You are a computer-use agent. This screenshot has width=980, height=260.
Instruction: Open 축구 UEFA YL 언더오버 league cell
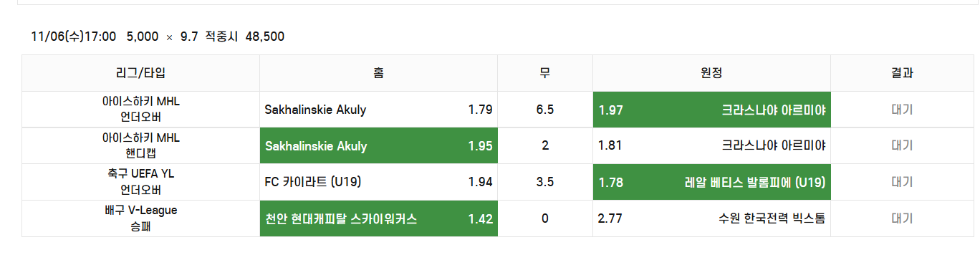[x=140, y=182]
